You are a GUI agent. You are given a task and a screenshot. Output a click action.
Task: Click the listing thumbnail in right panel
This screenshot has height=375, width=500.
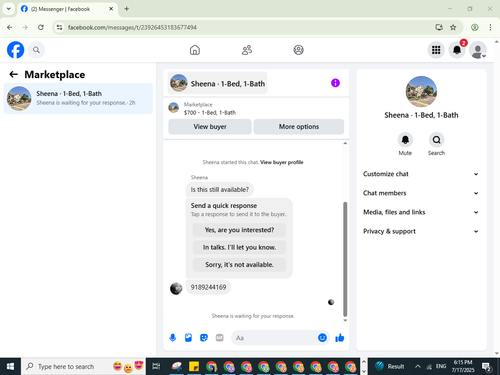click(421, 92)
